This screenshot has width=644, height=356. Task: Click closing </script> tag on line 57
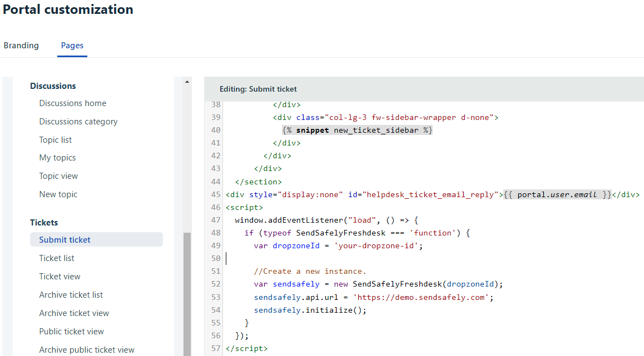point(246,349)
